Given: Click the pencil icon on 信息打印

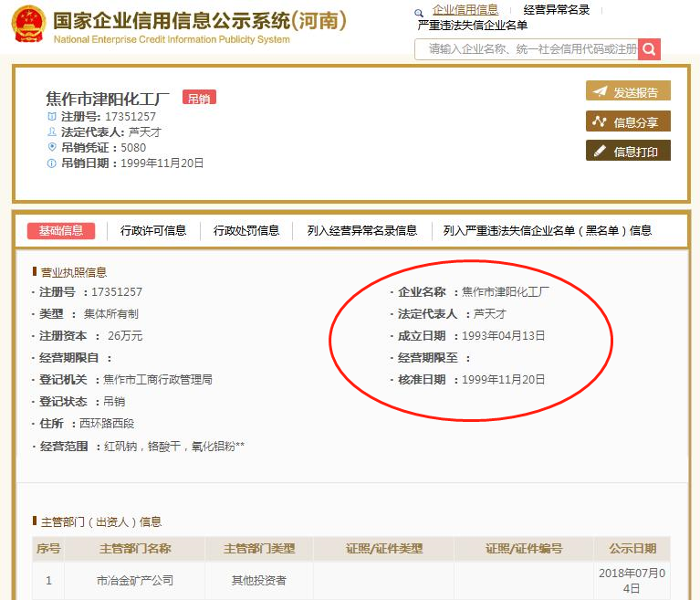Looking at the screenshot, I should (599, 152).
